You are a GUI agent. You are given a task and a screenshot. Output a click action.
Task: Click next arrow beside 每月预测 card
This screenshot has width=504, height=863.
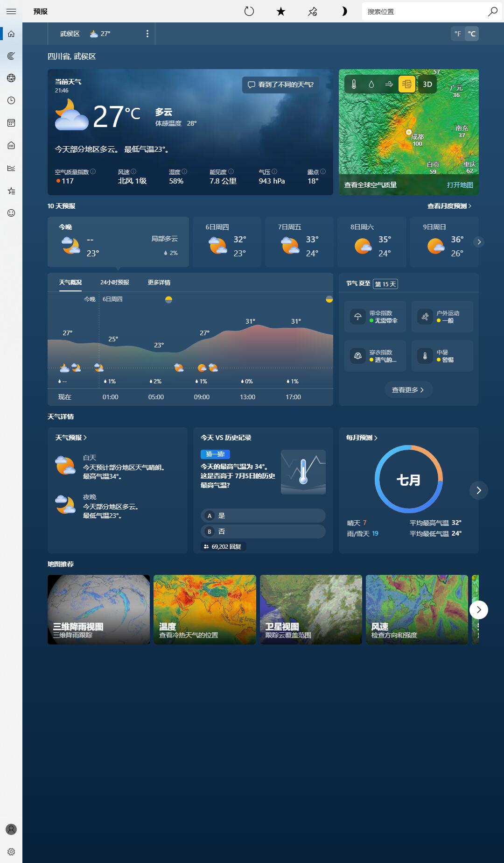(478, 490)
